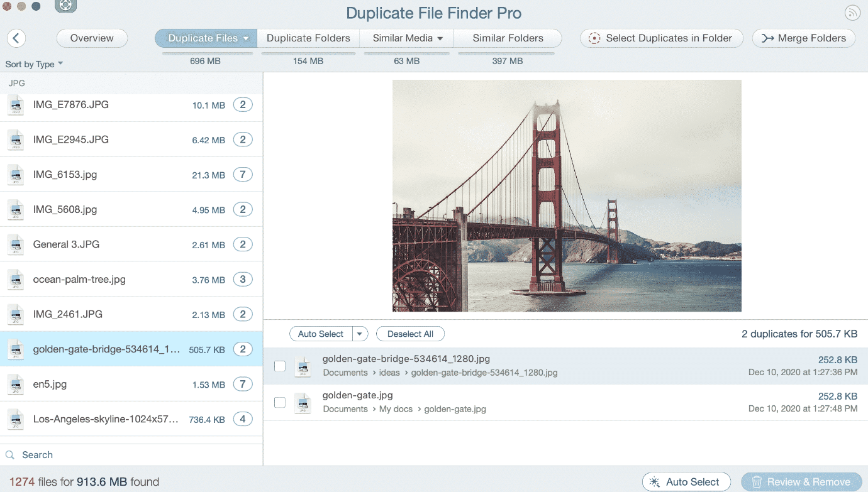
Task: Click file icon next to golden-gate.jpg
Action: click(x=303, y=402)
